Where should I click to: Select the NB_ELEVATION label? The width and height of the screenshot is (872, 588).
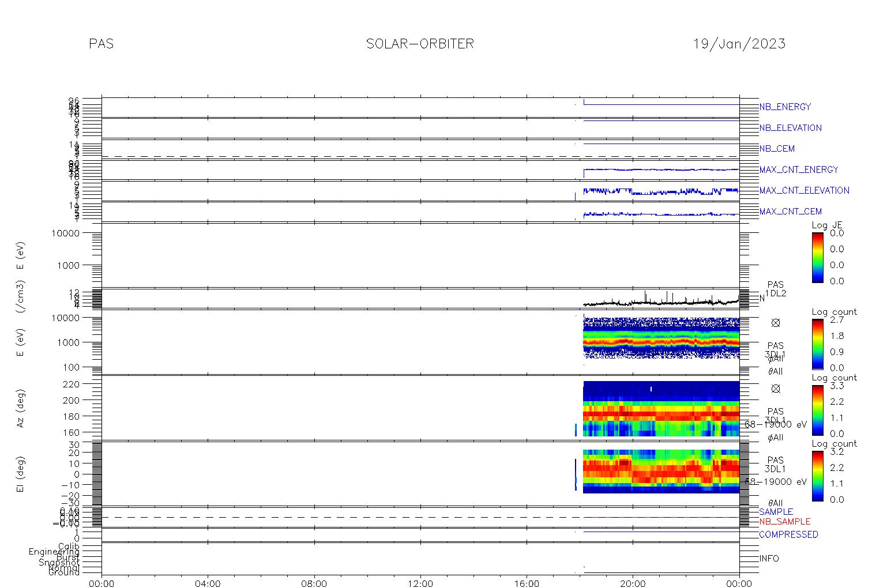pyautogui.click(x=790, y=128)
